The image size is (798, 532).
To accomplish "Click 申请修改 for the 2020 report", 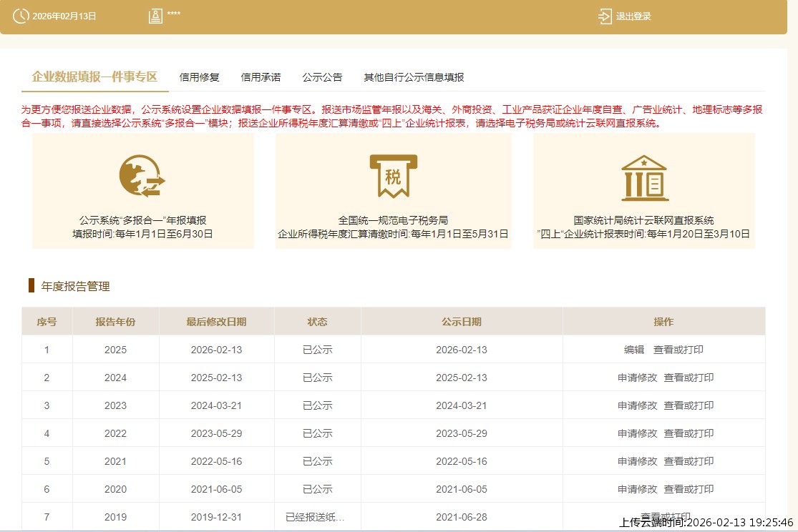I will [637, 489].
